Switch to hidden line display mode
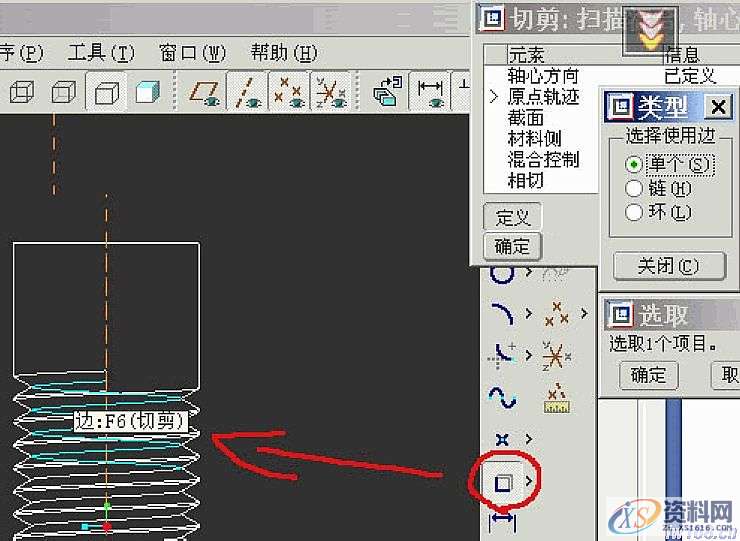Viewport: 740px width, 541px height. [64, 92]
